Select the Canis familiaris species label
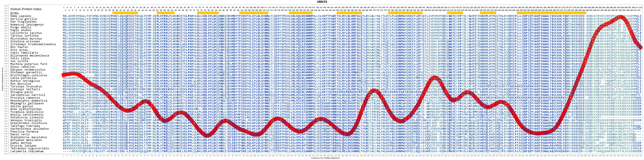Viewport: 644px width, 160px height. [24, 53]
